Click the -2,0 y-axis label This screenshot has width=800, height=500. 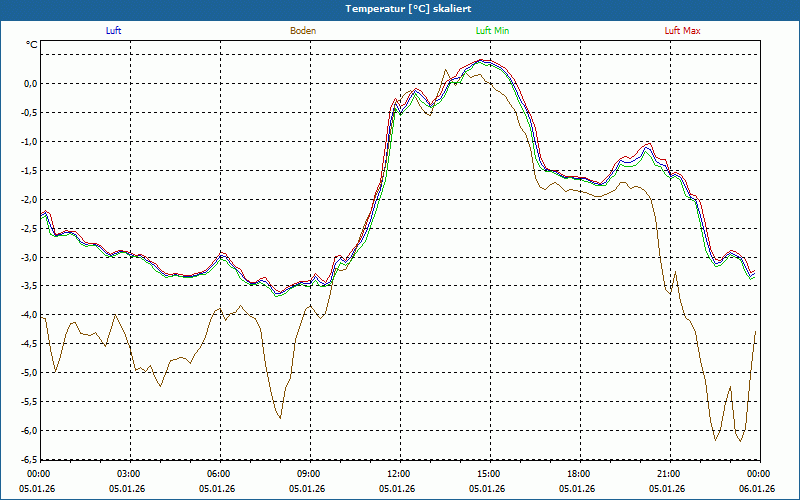[29, 199]
